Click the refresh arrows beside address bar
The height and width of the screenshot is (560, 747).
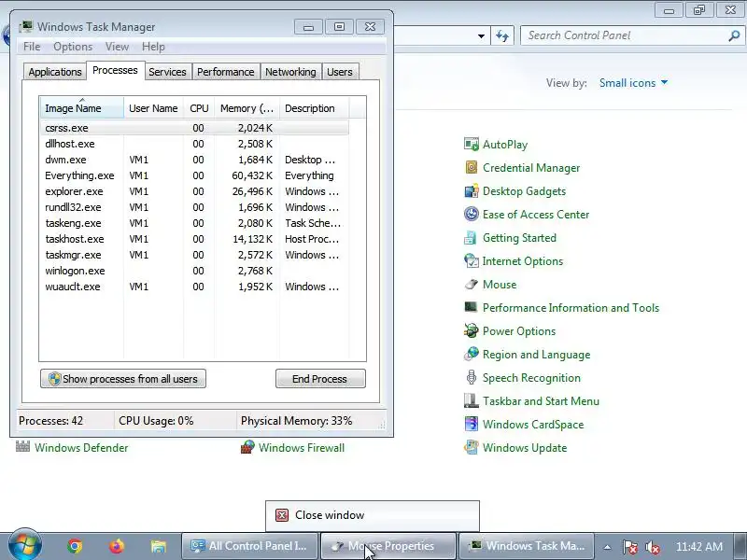[x=502, y=35]
